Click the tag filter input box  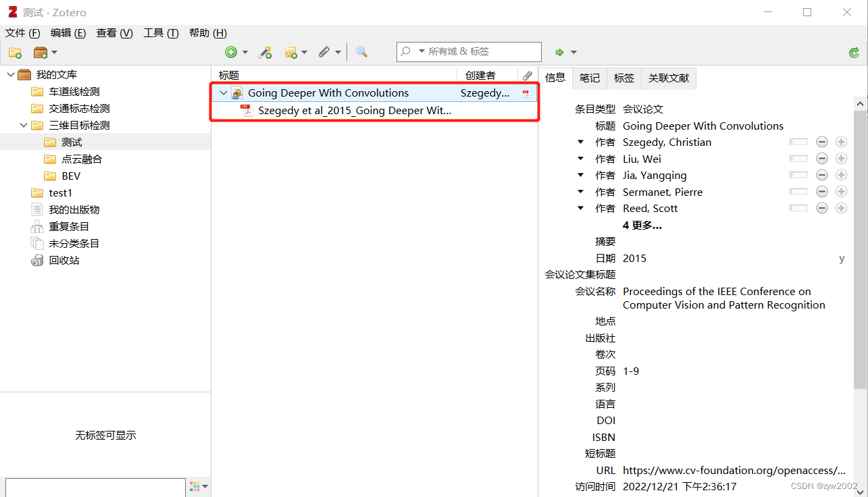tap(95, 488)
